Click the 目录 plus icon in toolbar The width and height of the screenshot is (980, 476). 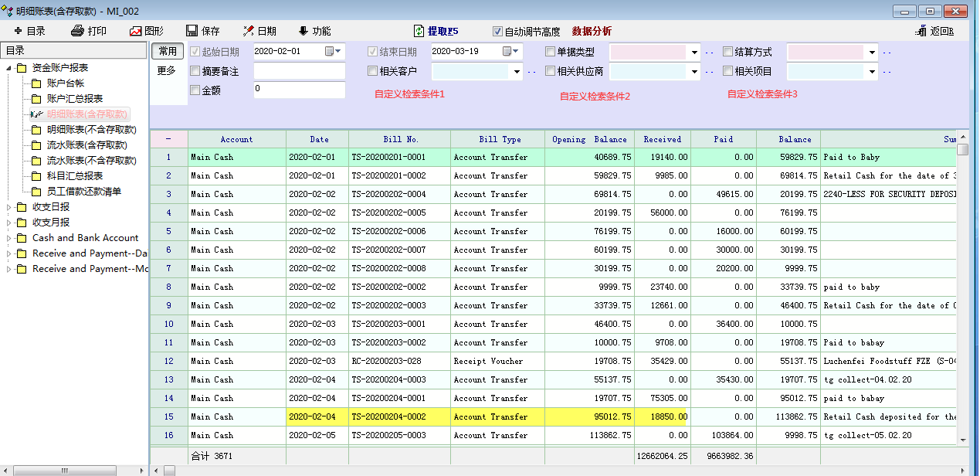pos(19,32)
